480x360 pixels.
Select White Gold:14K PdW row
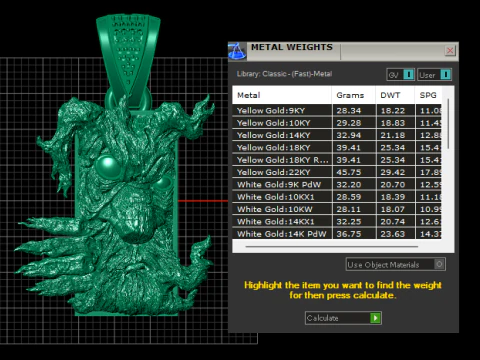point(337,233)
